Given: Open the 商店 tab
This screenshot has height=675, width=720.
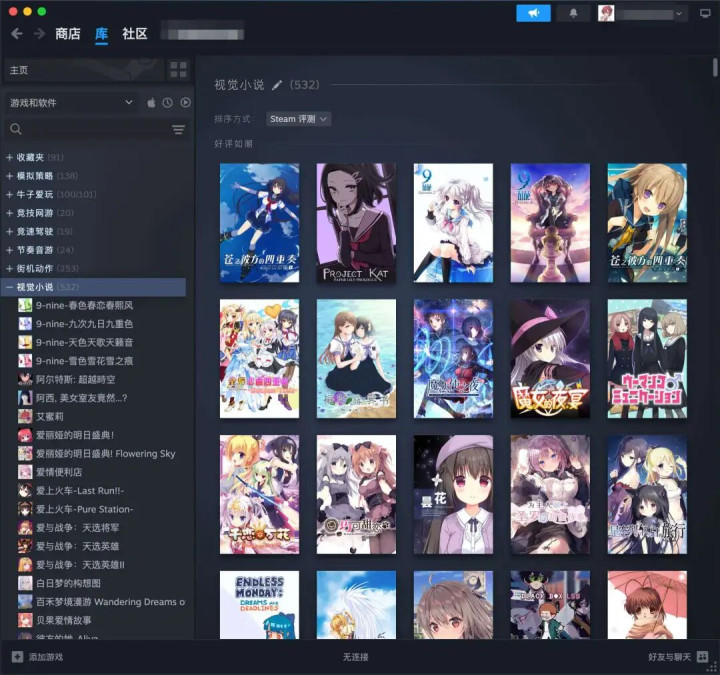Looking at the screenshot, I should (68, 34).
